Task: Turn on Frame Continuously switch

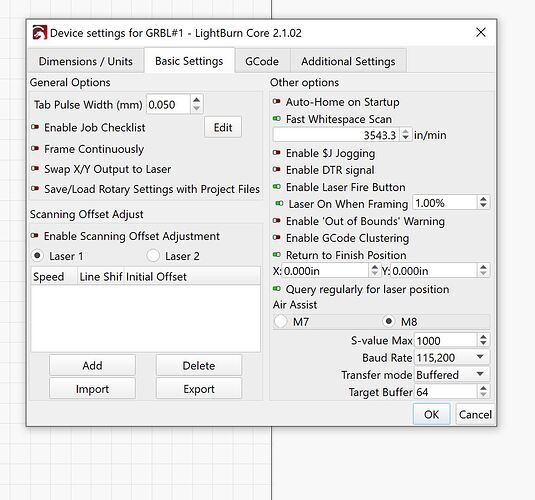Action: (35, 148)
